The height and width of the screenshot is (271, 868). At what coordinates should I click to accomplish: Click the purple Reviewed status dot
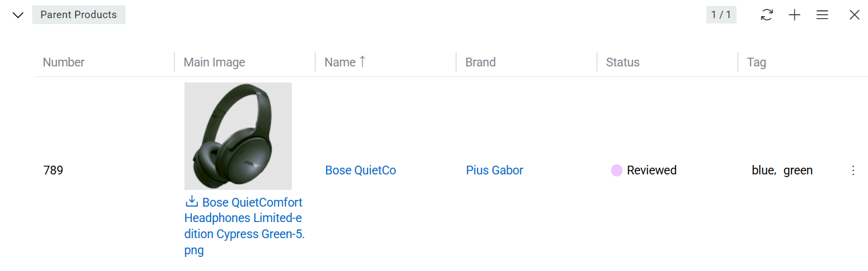(x=616, y=170)
